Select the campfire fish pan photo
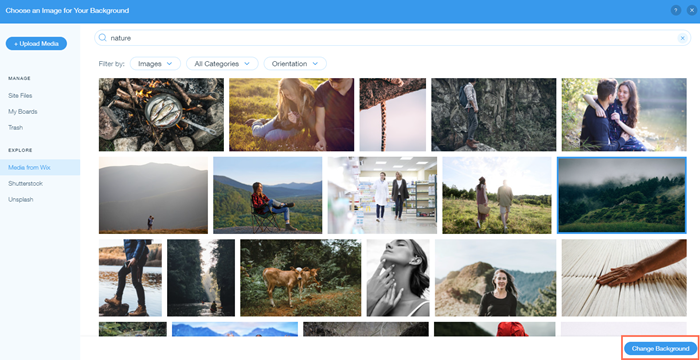Image resolution: width=700 pixels, height=360 pixels. pos(161,115)
